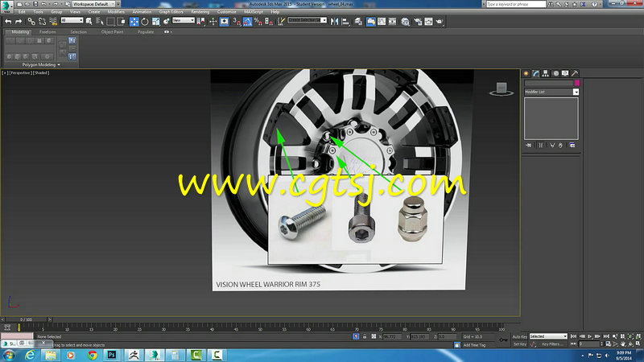Toggle Percent Snap in main toolbar
This screenshot has width=644, height=362.
coord(258,22)
